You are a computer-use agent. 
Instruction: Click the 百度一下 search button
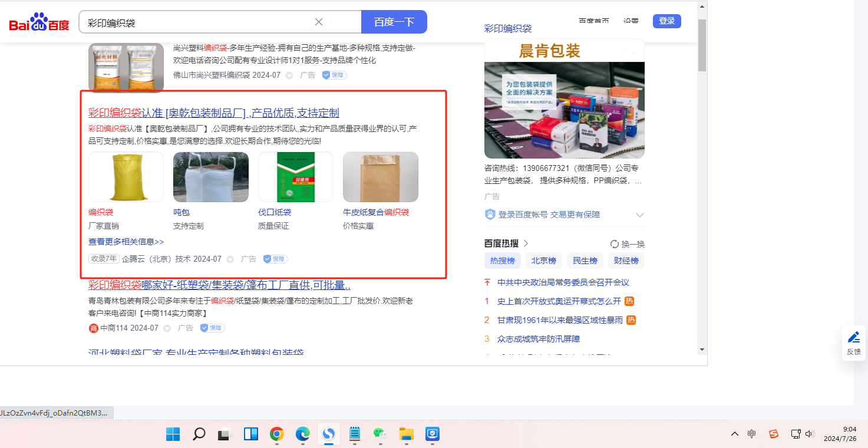point(394,22)
